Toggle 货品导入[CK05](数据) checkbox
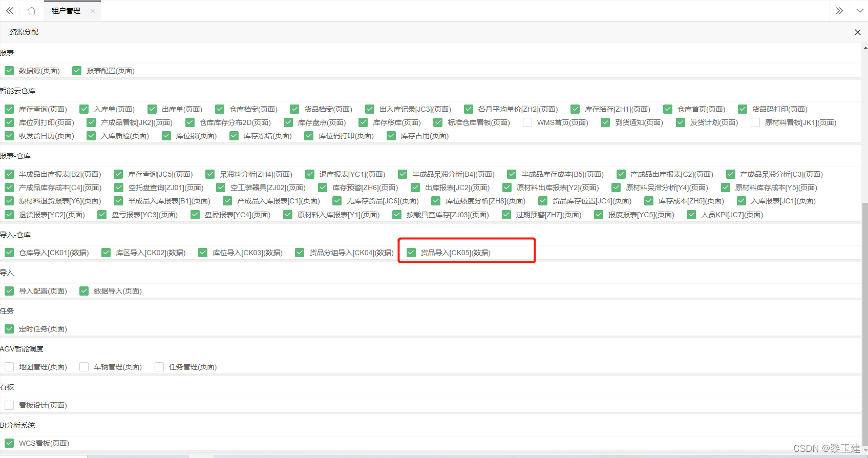Screen dimensions: 868x458 411,253
